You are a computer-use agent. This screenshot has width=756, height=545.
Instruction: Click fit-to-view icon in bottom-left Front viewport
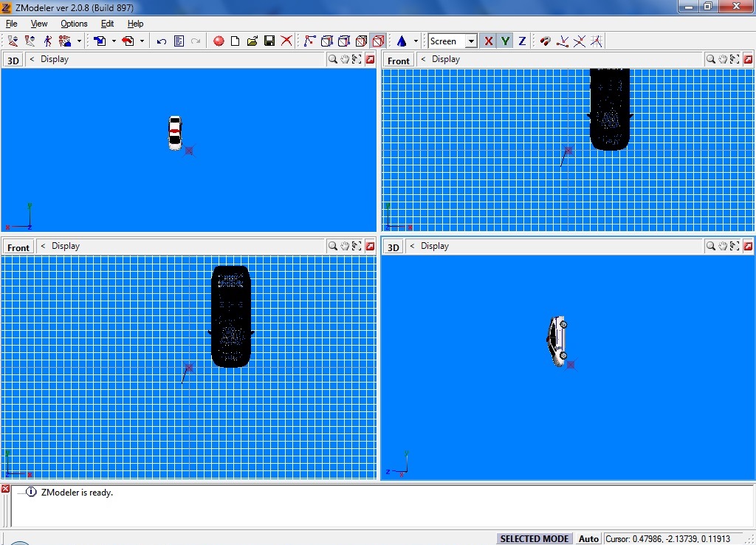(357, 245)
